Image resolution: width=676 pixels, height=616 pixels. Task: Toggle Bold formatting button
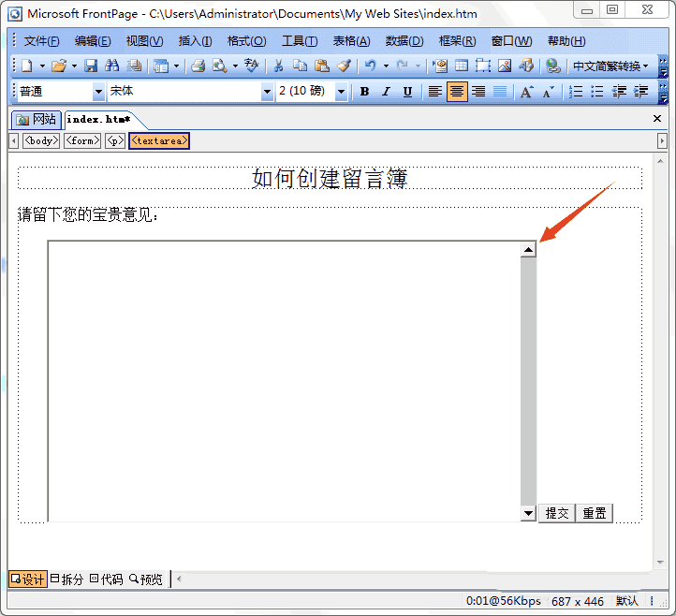tap(364, 92)
